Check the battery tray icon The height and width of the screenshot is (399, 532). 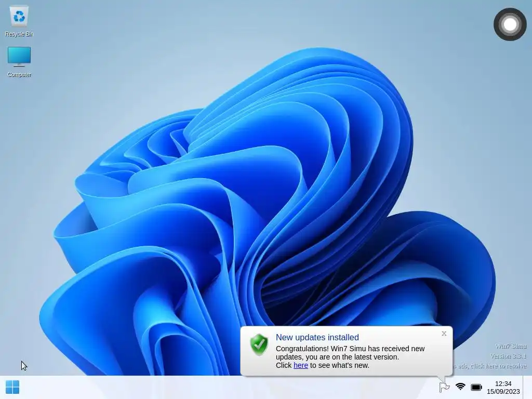(x=476, y=387)
